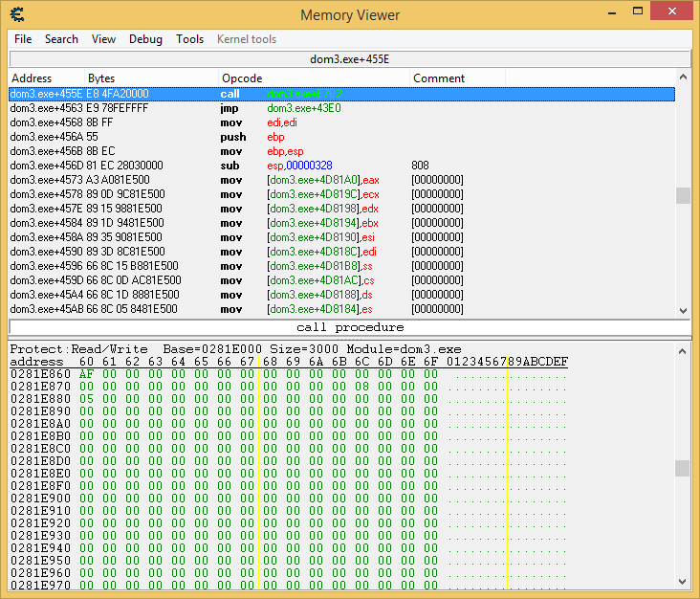
Task: Click disassembler scrollbar up arrow
Action: [x=683, y=78]
